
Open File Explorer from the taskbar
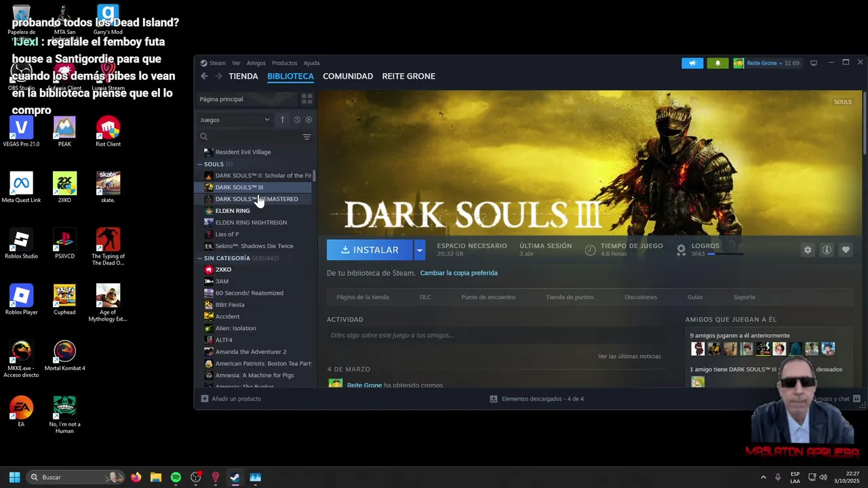click(x=155, y=477)
